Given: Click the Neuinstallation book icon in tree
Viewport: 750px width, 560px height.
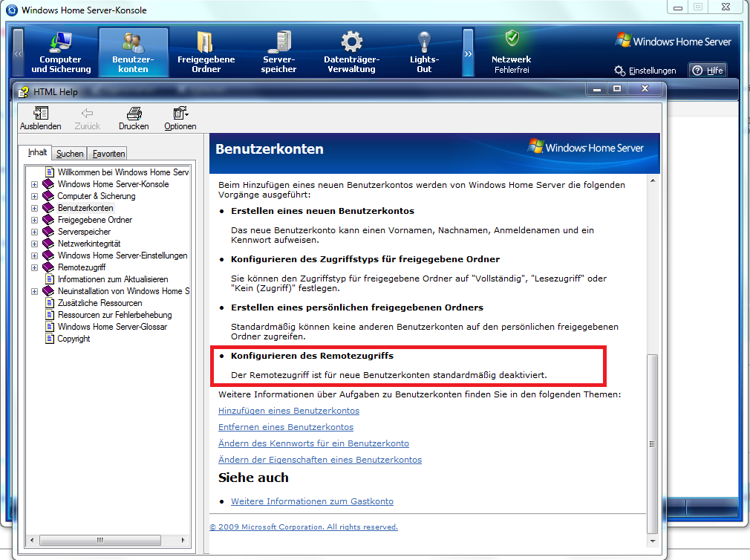Looking at the screenshot, I should pos(48,291).
